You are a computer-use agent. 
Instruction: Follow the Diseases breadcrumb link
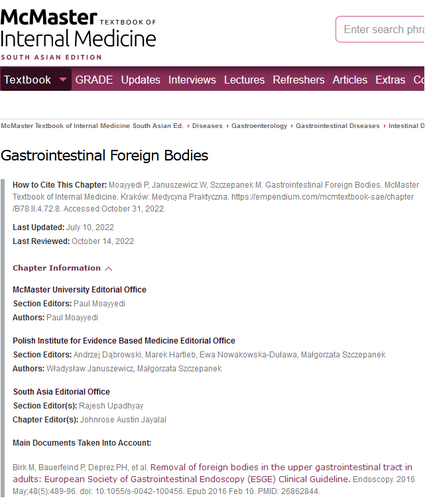pyautogui.click(x=208, y=126)
